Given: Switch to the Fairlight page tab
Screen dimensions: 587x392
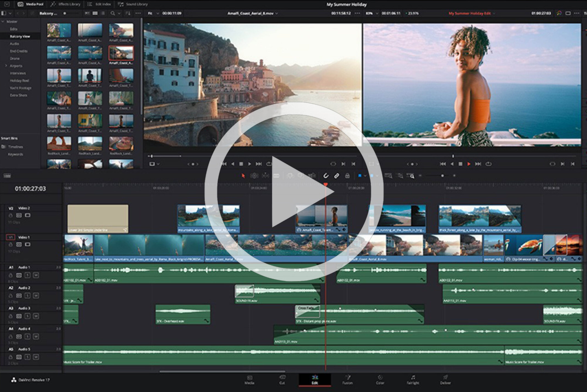Looking at the screenshot, I should pyautogui.click(x=413, y=380).
